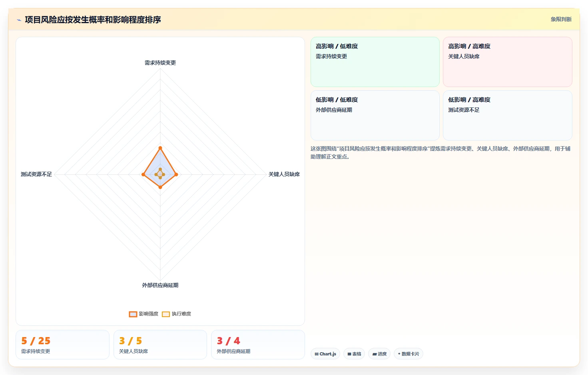
Task: Click the 外部供应商延期 radar axis label
Action: 160,285
